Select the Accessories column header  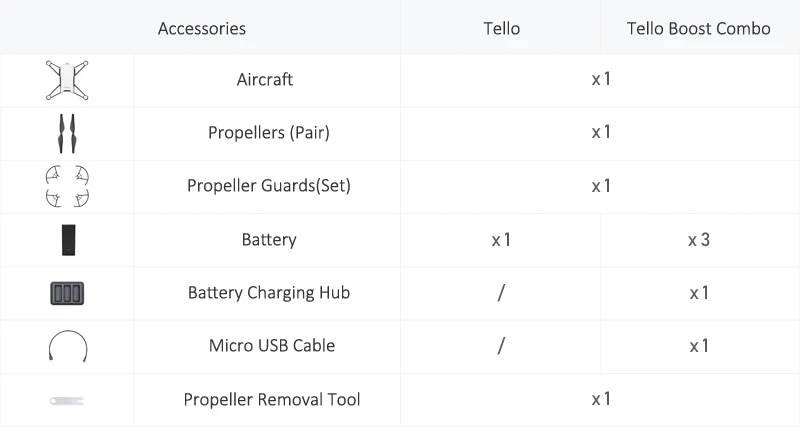202,29
